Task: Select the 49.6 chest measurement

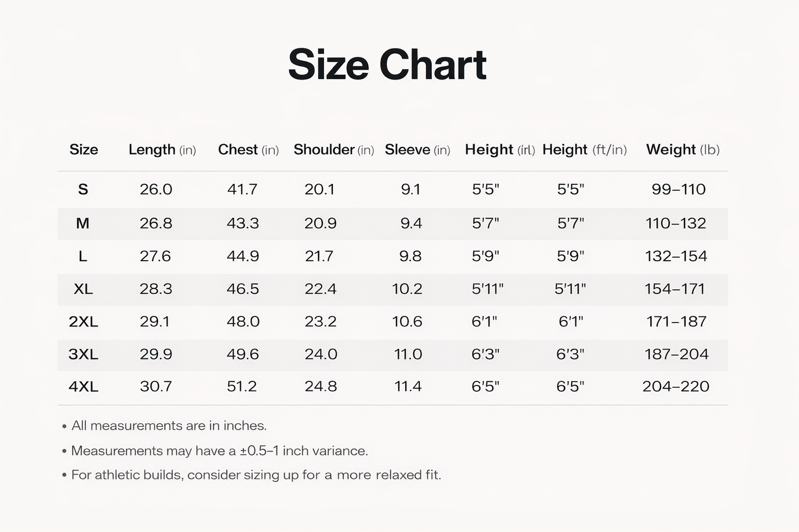Action: (243, 354)
